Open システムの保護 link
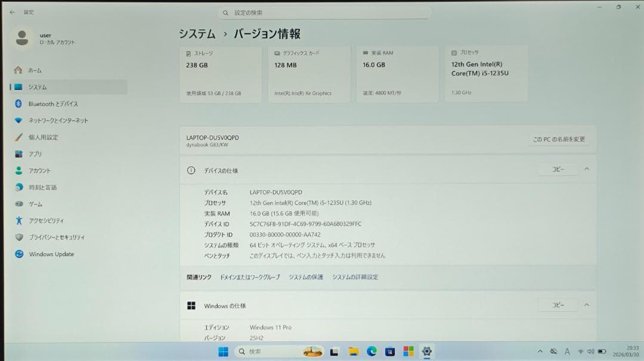 [305, 277]
